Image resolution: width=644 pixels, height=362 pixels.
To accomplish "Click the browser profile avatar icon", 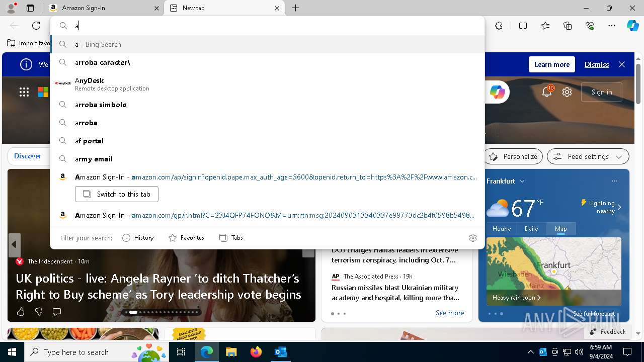I will click(x=11, y=8).
